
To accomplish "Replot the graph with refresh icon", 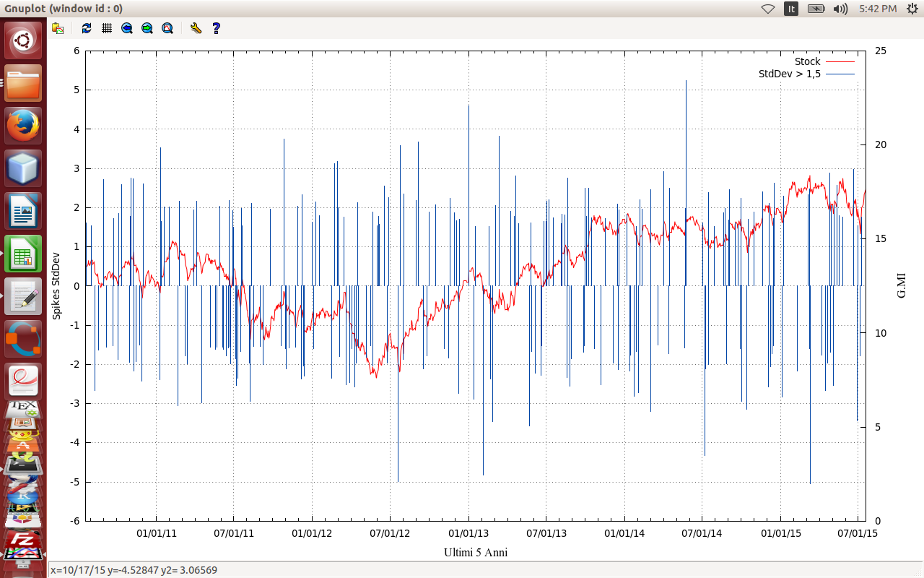I will 87,28.
